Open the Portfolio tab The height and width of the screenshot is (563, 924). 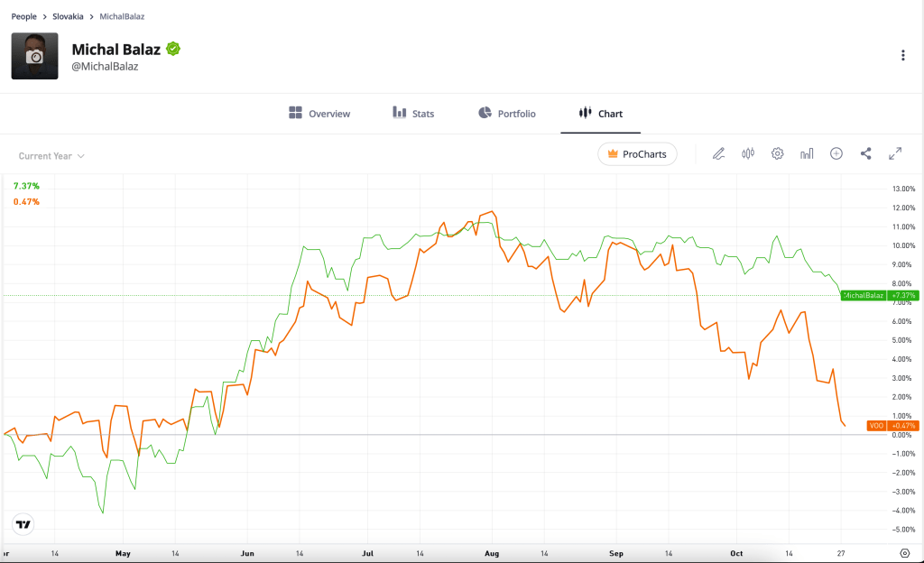pyautogui.click(x=505, y=114)
